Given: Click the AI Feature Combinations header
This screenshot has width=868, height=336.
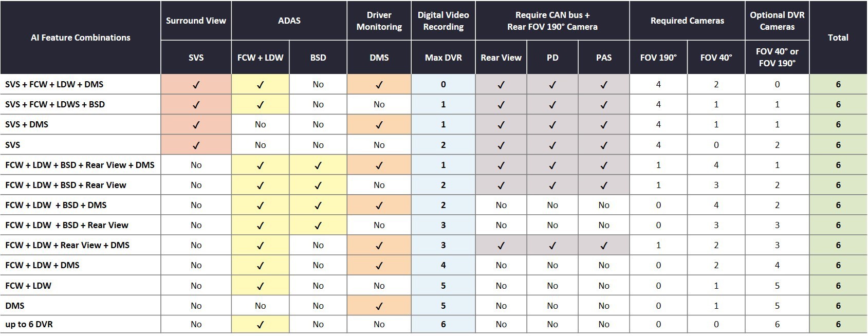Looking at the screenshot, I should [81, 38].
